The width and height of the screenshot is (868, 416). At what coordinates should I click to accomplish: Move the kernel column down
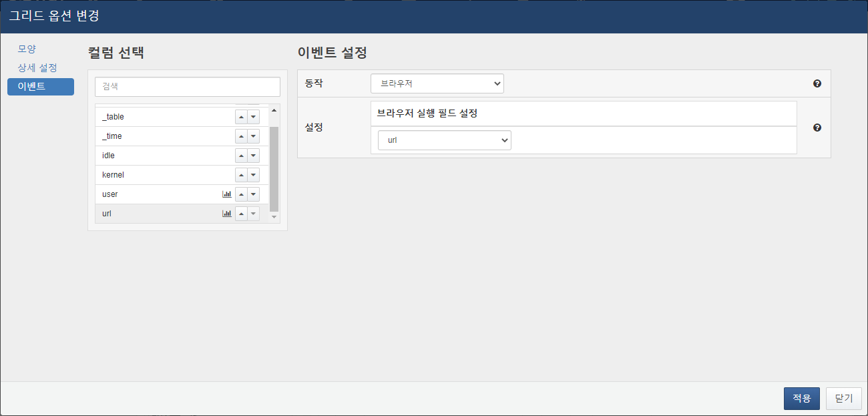pos(253,175)
